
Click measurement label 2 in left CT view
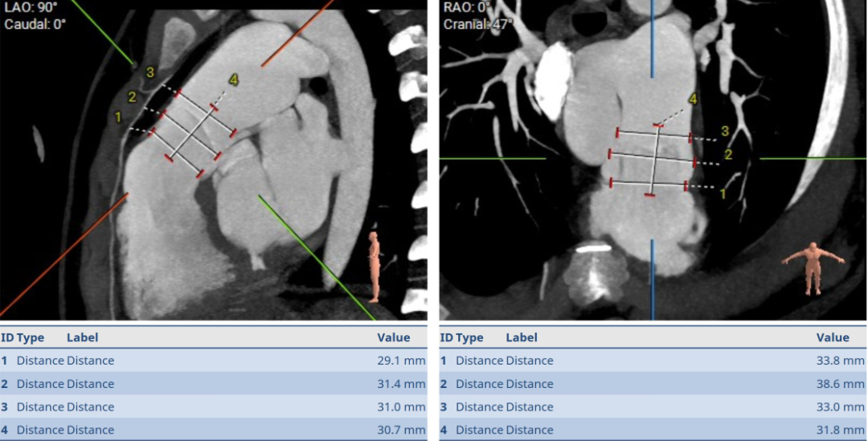(132, 97)
